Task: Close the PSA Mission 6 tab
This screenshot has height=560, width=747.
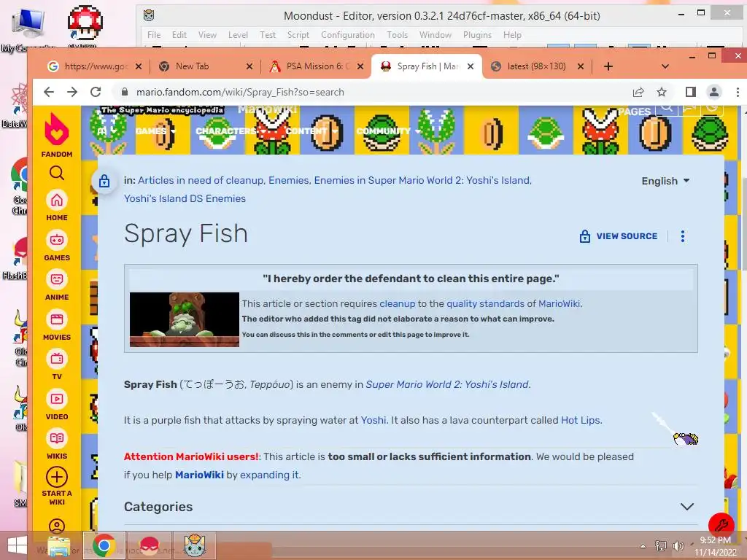Action: click(360, 66)
